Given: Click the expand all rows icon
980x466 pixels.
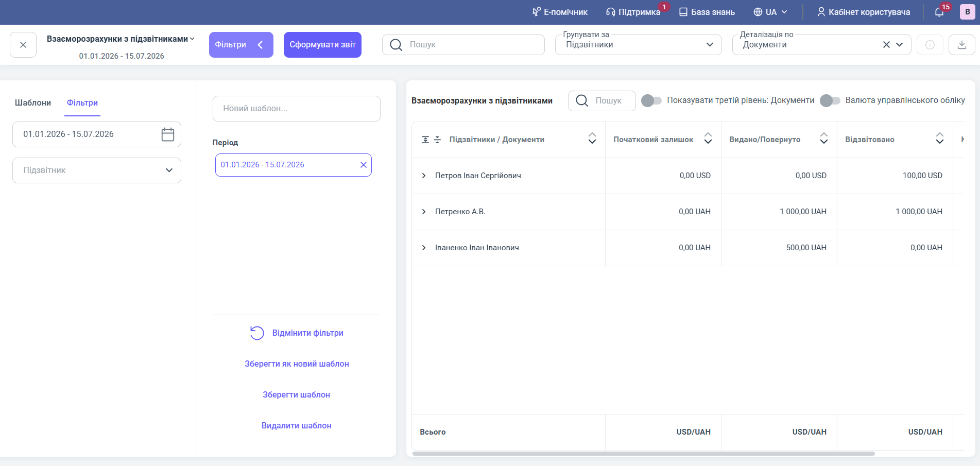Looking at the screenshot, I should coord(425,140).
